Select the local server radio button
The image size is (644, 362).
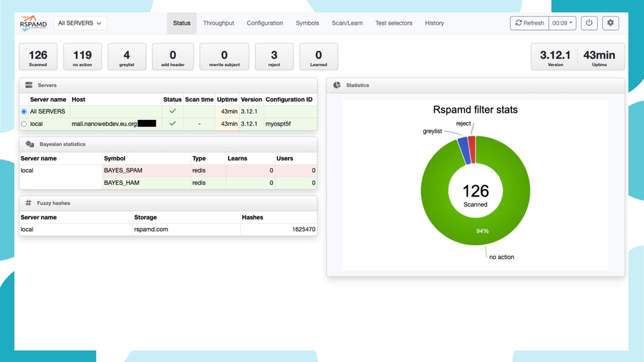tap(24, 124)
